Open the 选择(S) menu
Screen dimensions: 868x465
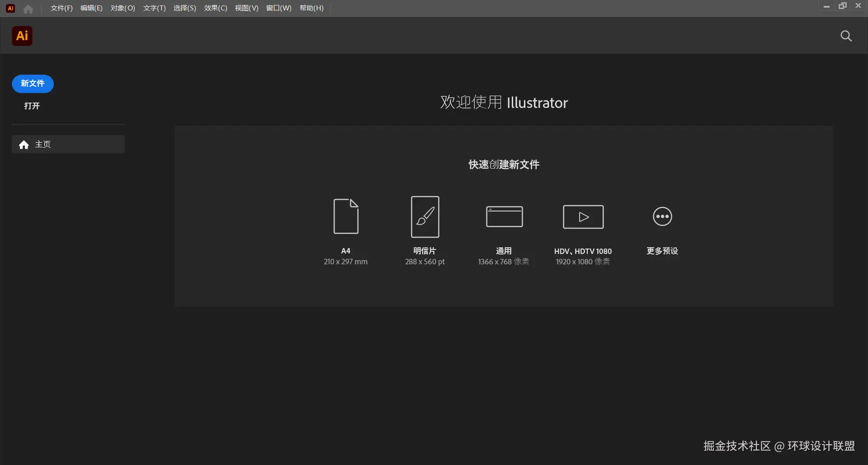(185, 8)
